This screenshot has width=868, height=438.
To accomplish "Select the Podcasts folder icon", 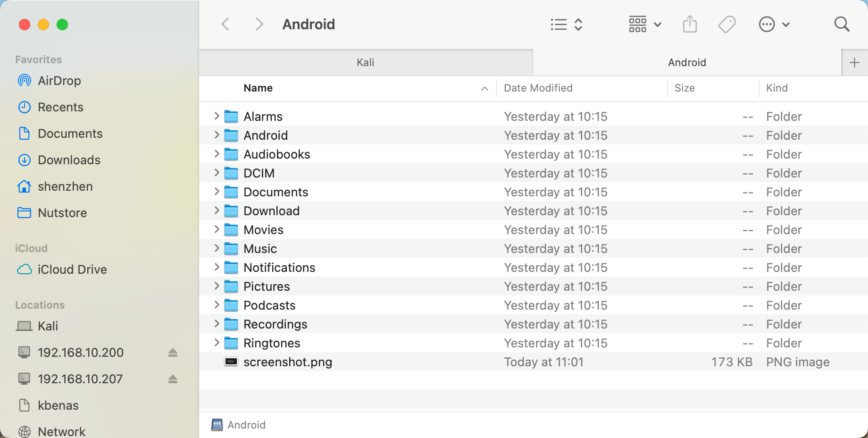I will click(231, 305).
